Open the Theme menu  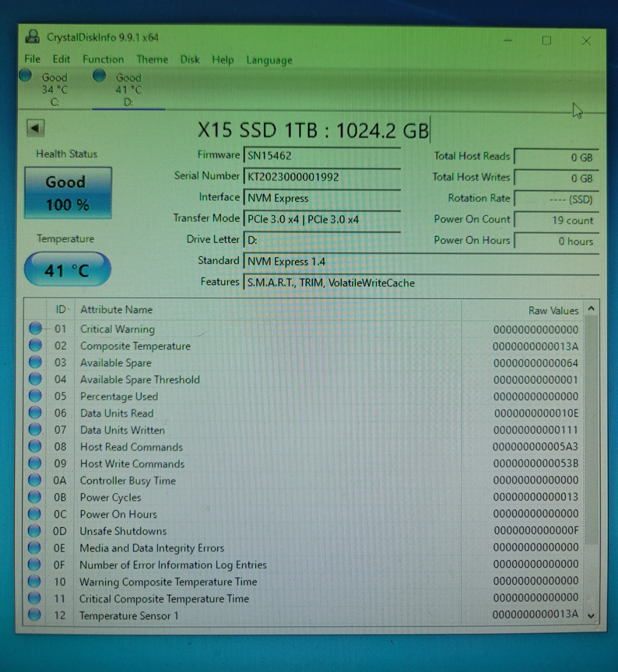pyautogui.click(x=152, y=60)
